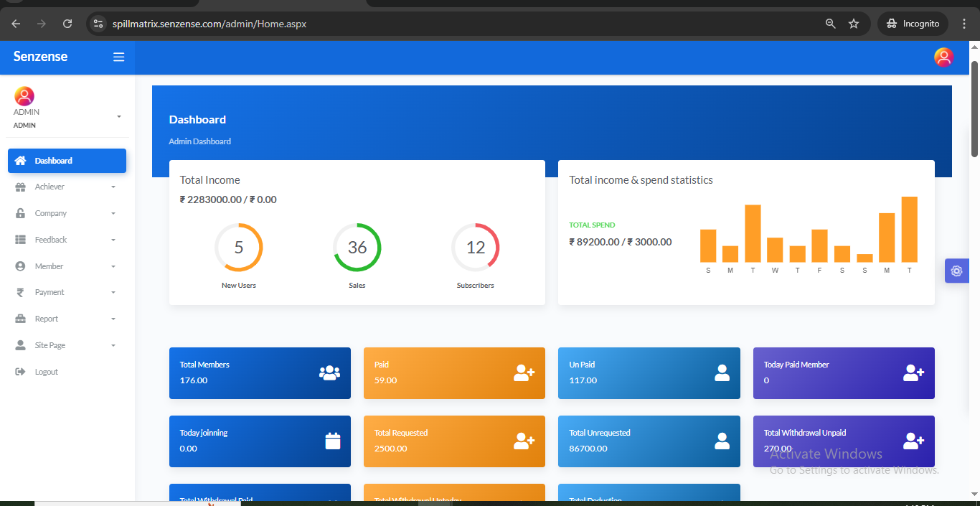Click add-user icon on Total Withdrawal Unpaid card

913,441
